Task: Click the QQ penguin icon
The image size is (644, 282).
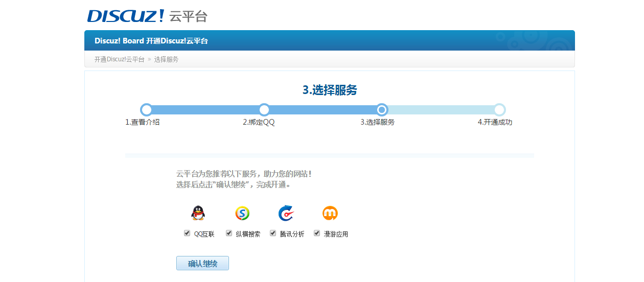Action: 198,213
